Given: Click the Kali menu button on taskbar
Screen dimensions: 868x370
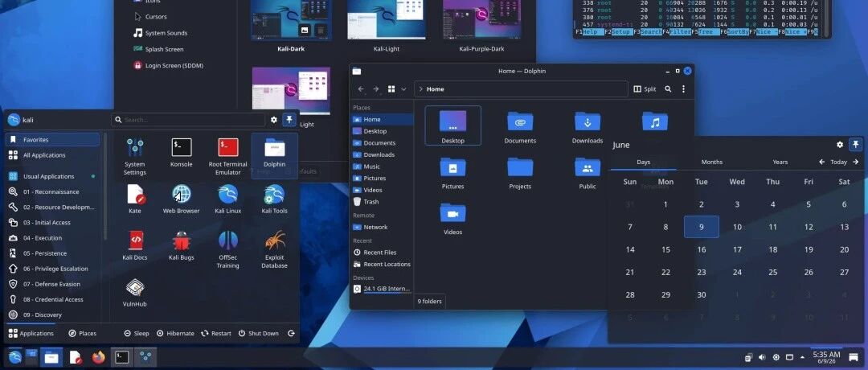Looking at the screenshot, I should (x=15, y=356).
